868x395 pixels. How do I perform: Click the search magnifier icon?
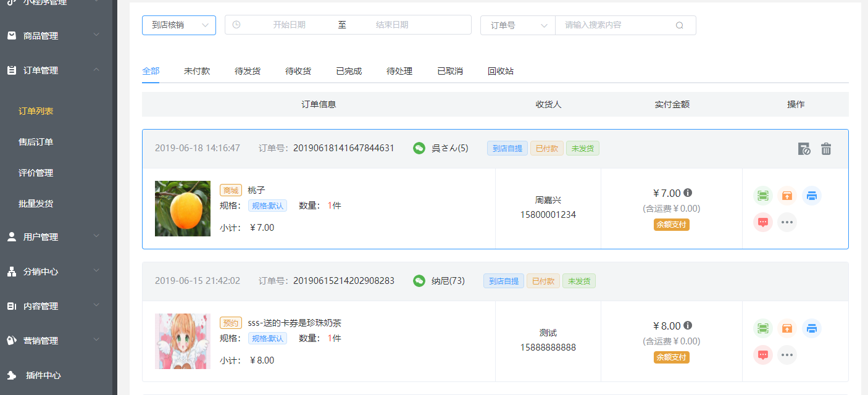point(680,25)
